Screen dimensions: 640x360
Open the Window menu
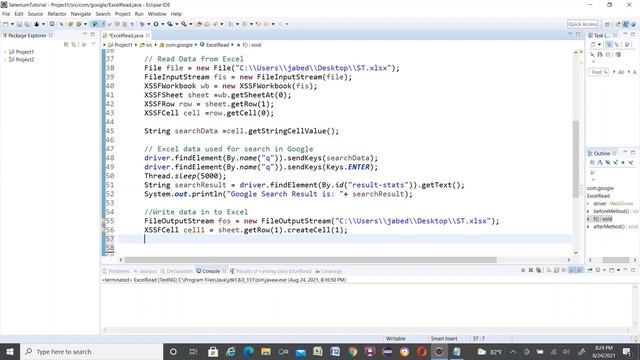(157, 14)
